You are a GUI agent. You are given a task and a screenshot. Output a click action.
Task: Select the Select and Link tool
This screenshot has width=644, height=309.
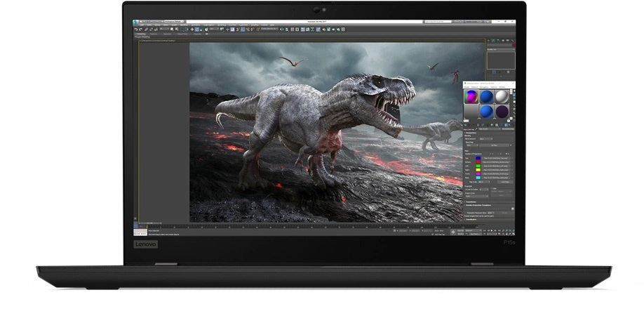pyautogui.click(x=146, y=29)
